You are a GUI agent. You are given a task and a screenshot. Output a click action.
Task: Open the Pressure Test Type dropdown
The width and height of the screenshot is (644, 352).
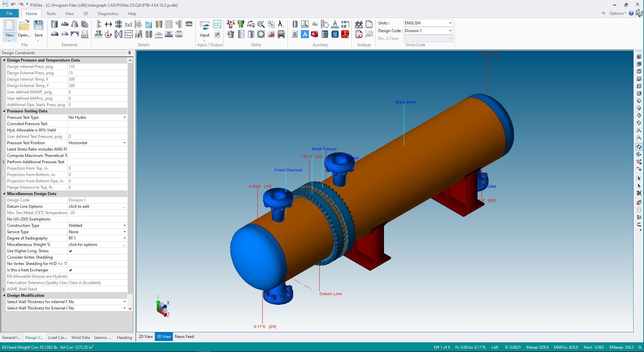point(125,117)
